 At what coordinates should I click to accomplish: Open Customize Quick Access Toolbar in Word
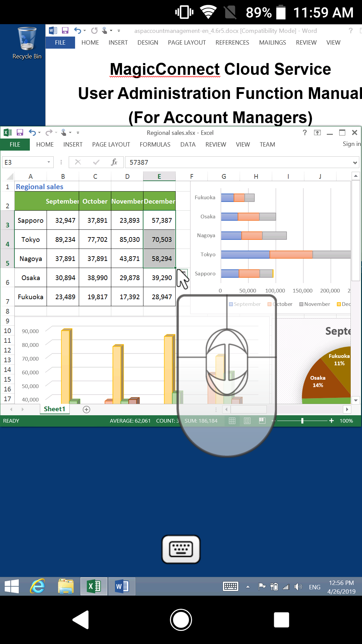pos(119,31)
